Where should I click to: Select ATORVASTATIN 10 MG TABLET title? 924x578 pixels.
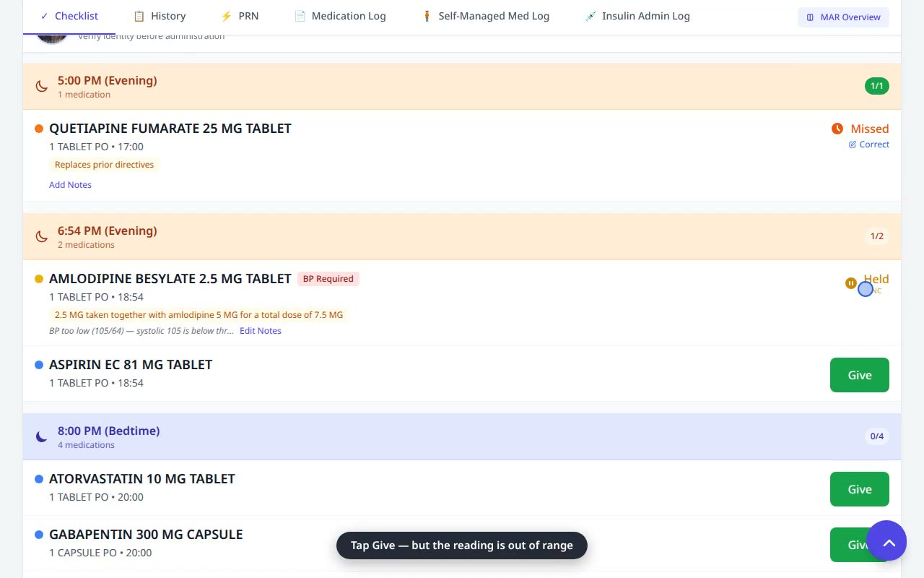(x=142, y=479)
